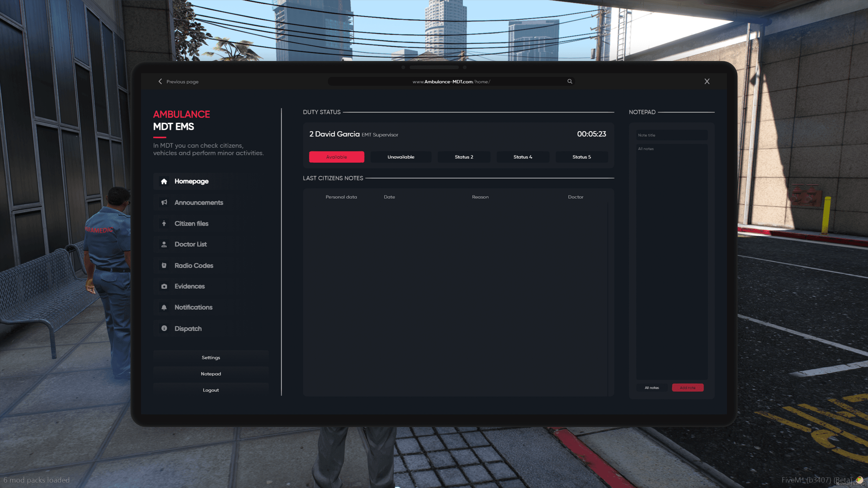The height and width of the screenshot is (488, 868).
Task: Click the Personal data column header
Action: pyautogui.click(x=341, y=197)
